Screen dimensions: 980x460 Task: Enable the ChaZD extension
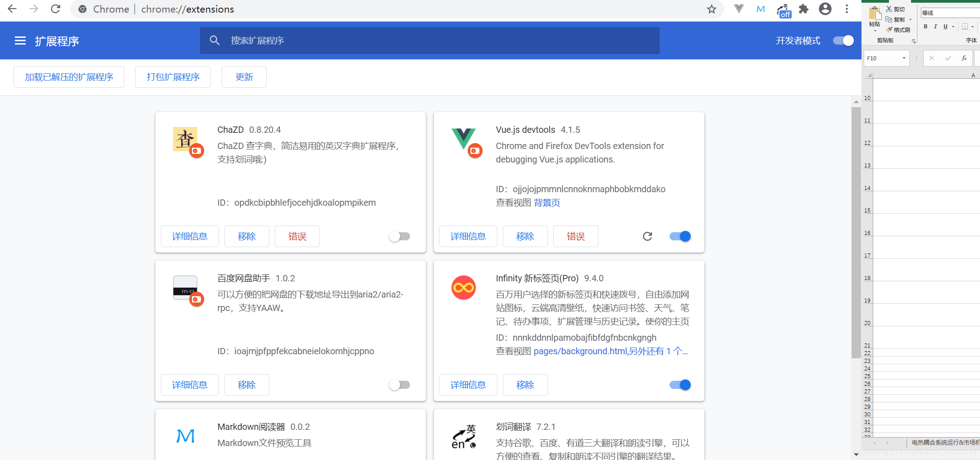click(x=400, y=236)
